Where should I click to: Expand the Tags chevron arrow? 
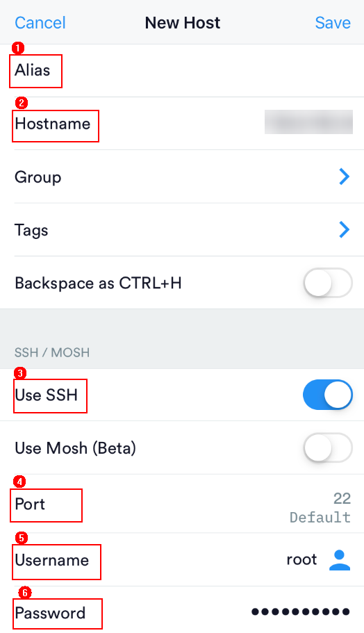(345, 229)
